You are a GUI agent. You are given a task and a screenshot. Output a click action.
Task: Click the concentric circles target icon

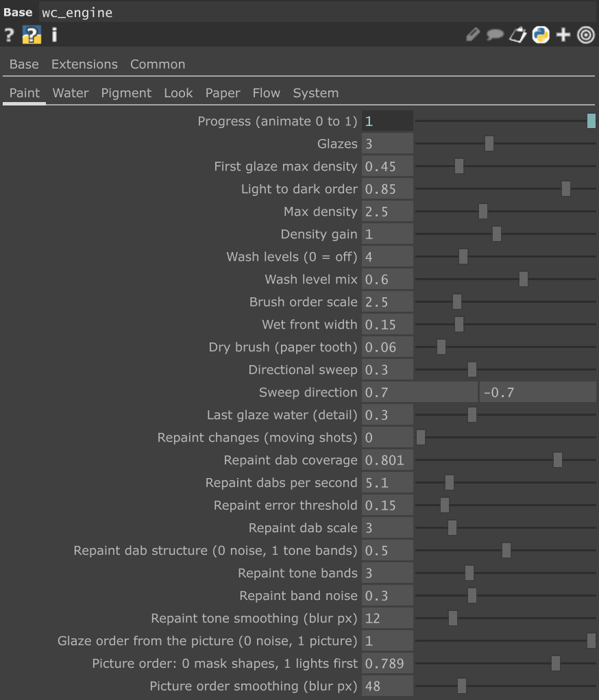[586, 35]
